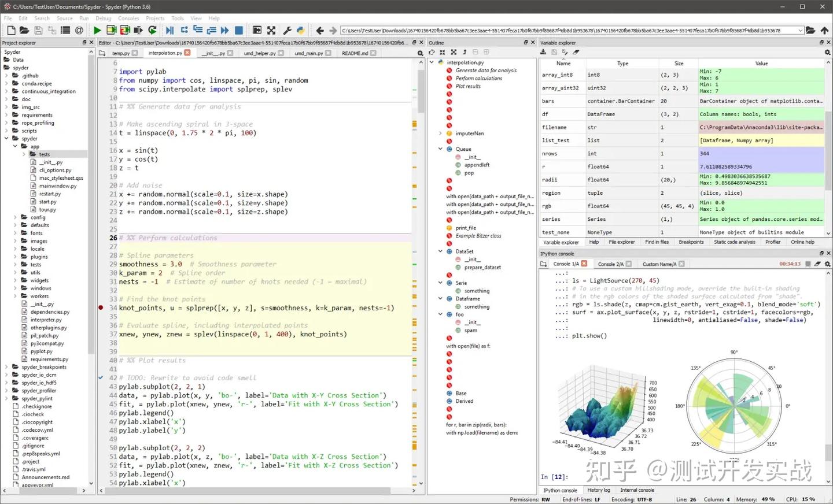833x504 pixels.
Task: Expand the workers folder in Project explorer
Action: (16, 296)
